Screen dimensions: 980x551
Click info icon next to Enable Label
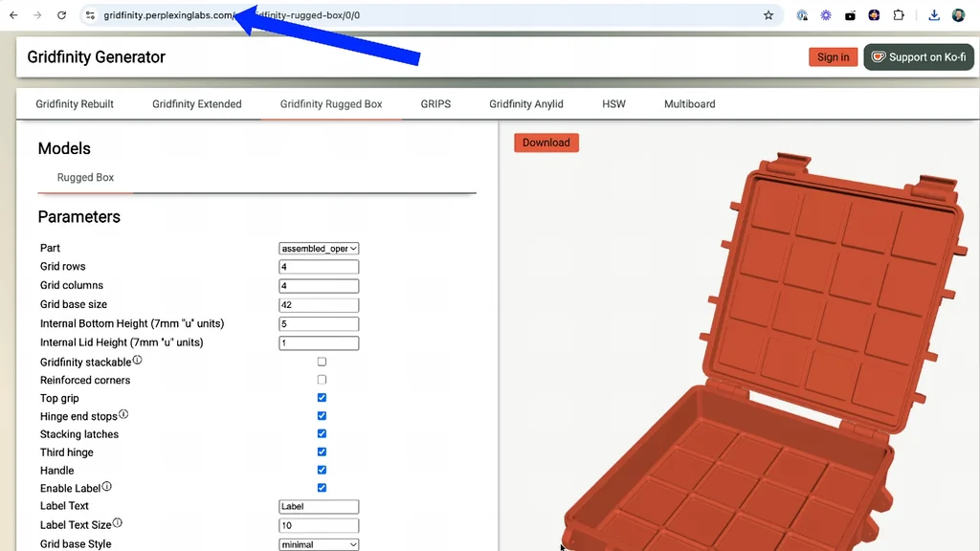pos(107,486)
